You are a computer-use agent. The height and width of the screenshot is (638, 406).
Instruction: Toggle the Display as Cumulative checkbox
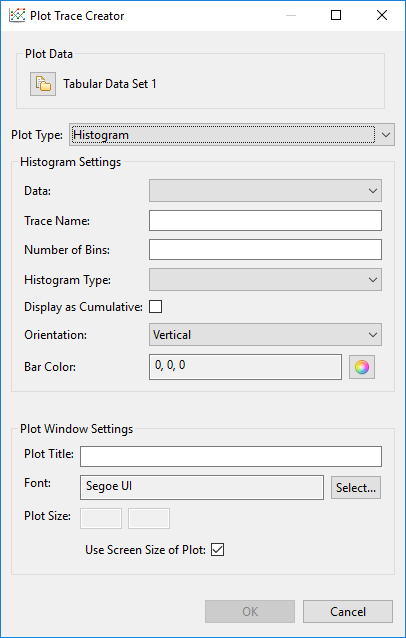[x=155, y=306]
